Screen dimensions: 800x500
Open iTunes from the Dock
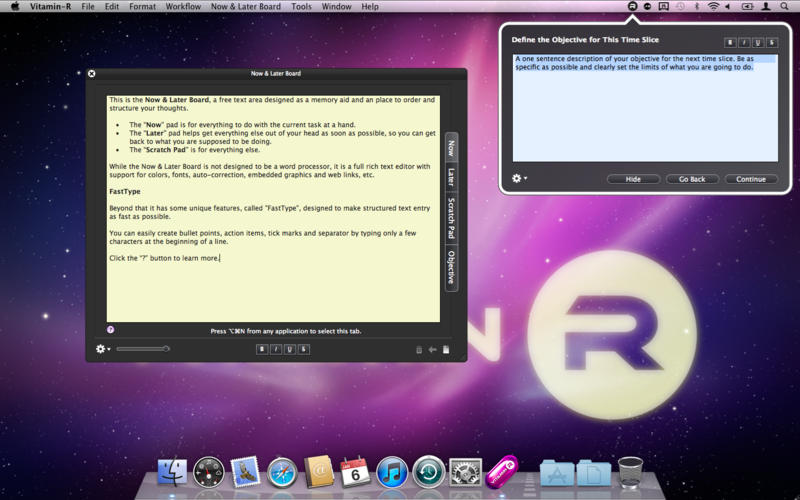coord(392,471)
